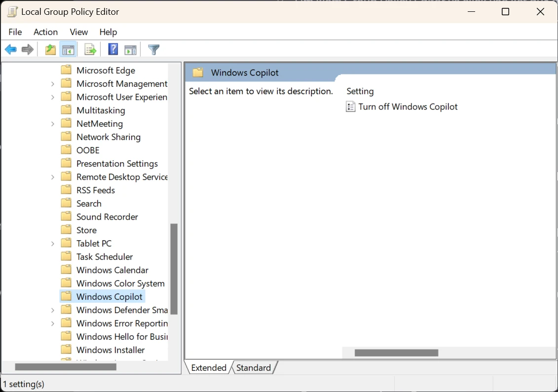Click the Export List toolbar icon

click(90, 49)
